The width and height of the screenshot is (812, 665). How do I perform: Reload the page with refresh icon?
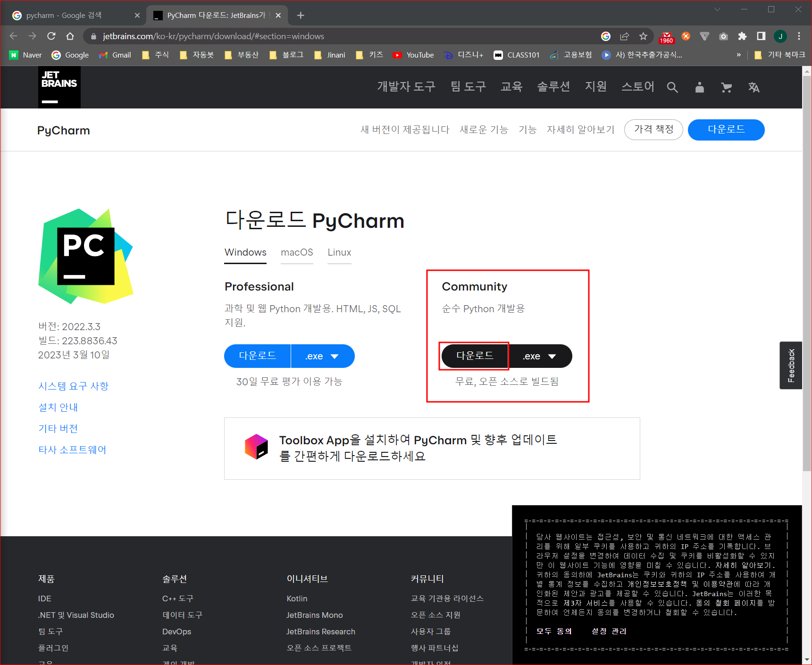(51, 36)
